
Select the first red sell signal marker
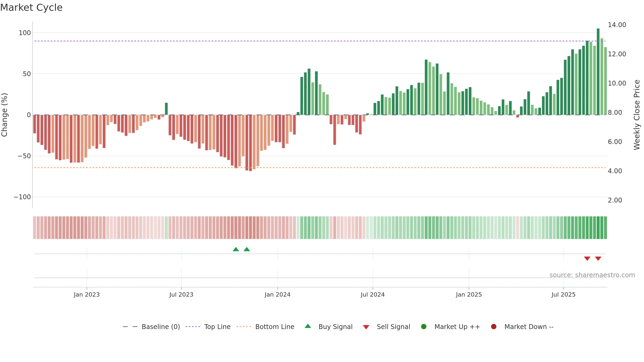point(587,258)
